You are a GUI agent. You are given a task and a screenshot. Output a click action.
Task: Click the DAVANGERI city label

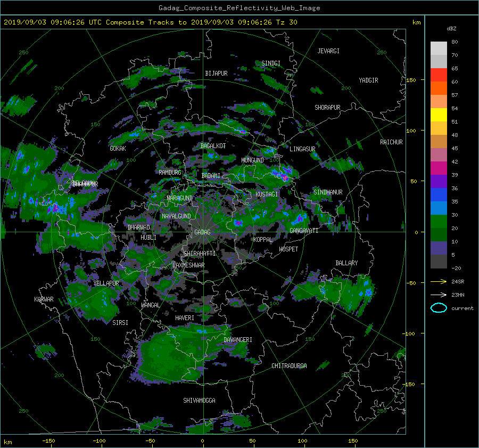click(x=238, y=340)
